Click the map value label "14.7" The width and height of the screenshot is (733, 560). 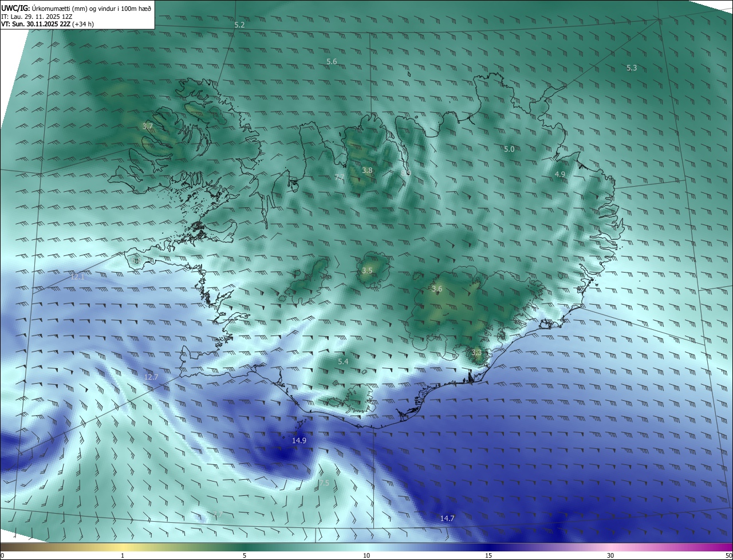[x=447, y=518]
